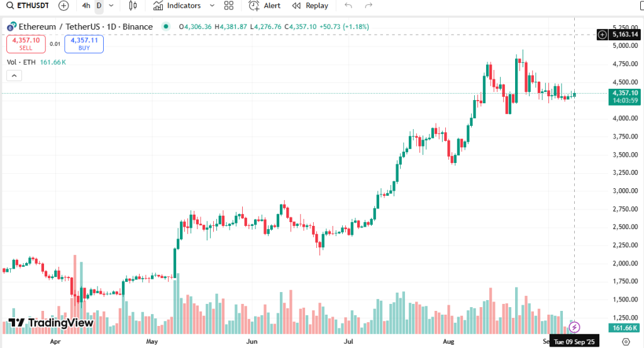Create an Alert from the toolbar
The image size is (644, 348).
pos(265,6)
